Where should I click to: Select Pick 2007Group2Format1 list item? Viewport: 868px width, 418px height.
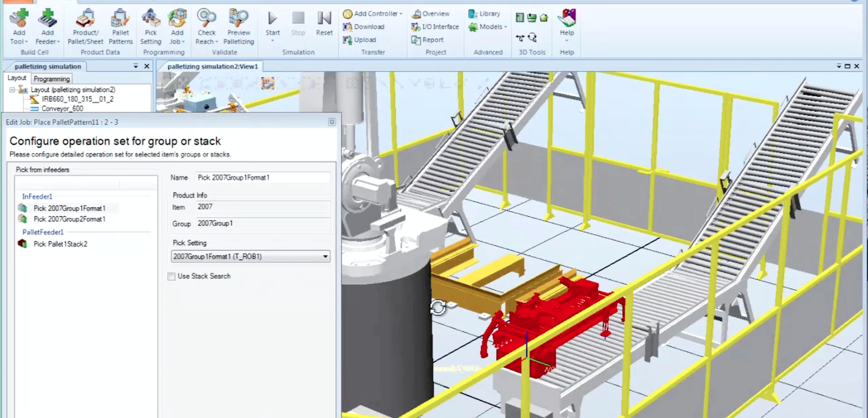(69, 219)
